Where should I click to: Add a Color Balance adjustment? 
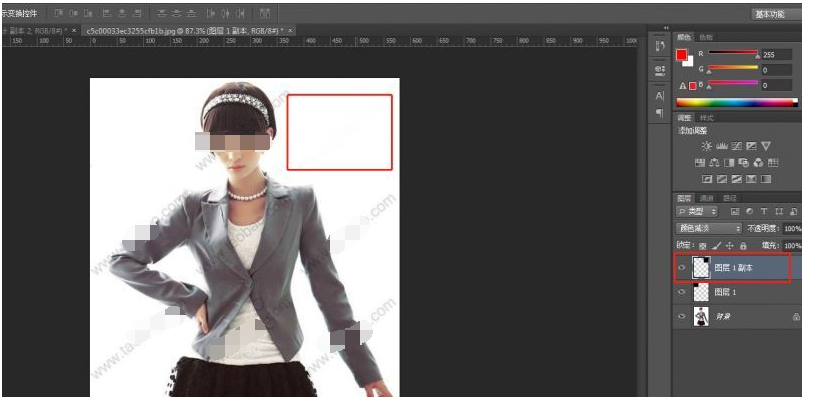coord(714,163)
